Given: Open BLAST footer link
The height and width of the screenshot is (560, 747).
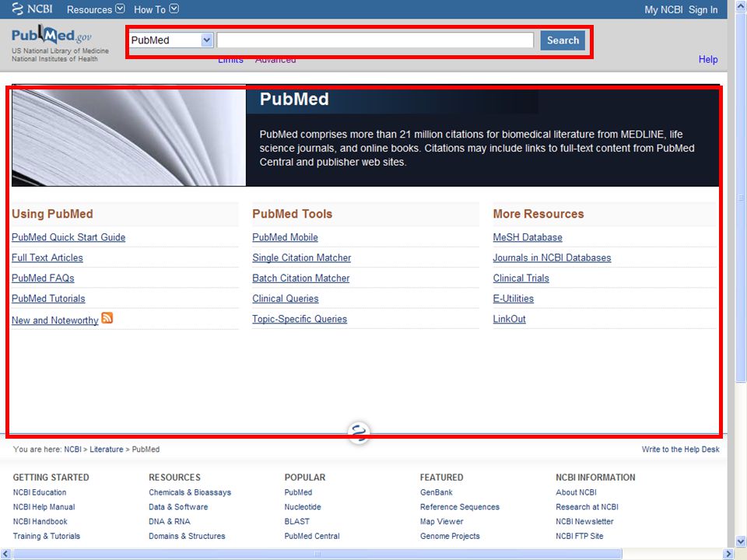Looking at the screenshot, I should [296, 522].
